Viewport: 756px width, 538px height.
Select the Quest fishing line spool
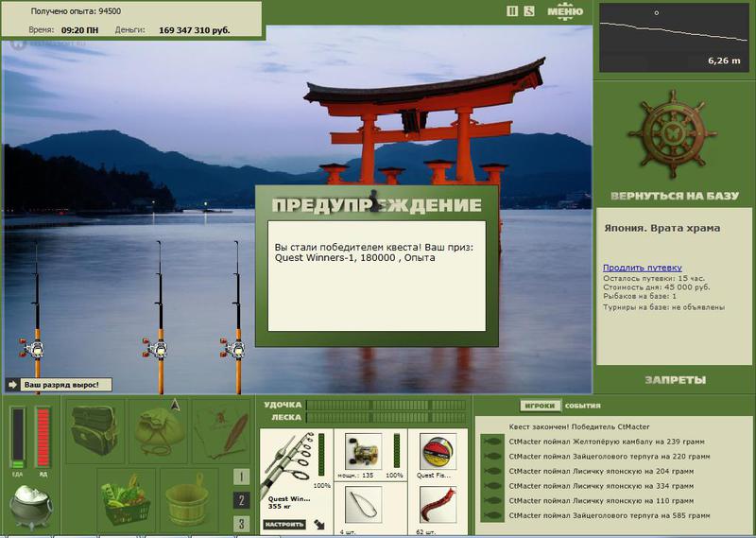pos(438,452)
